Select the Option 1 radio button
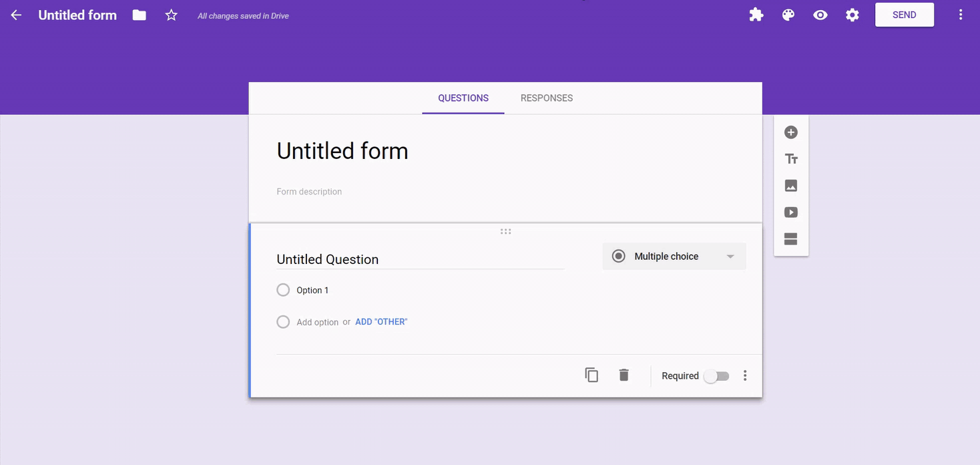 coord(283,290)
